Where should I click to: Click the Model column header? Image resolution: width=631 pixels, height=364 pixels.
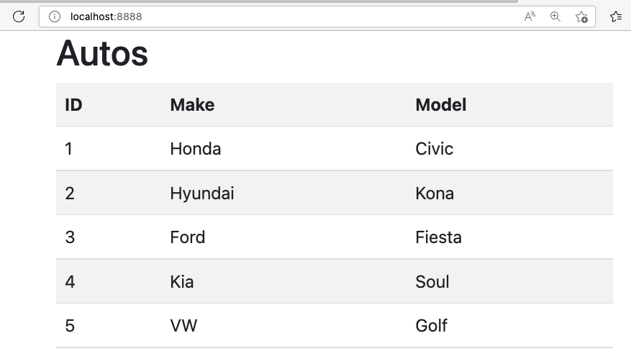440,105
